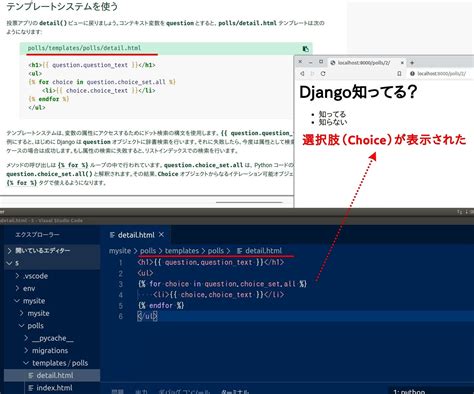Focus the browser address bar URL
The width and height of the screenshot is (474, 394).
[x=442, y=74]
